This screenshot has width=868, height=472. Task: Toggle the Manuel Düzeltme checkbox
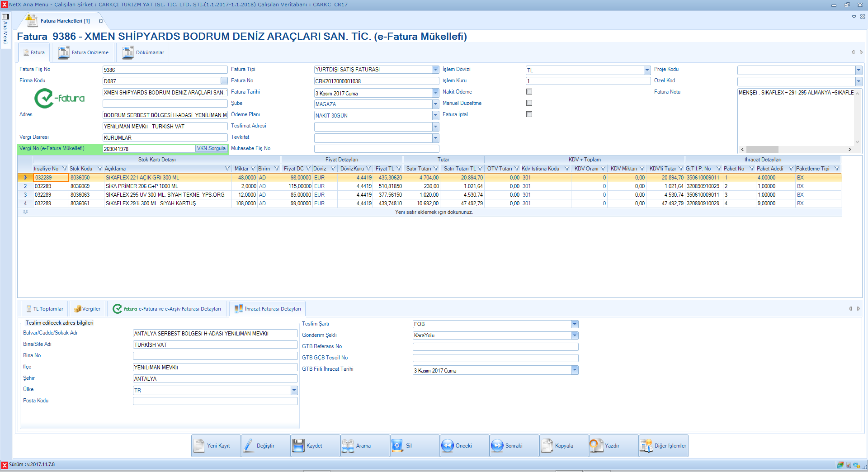coord(529,103)
